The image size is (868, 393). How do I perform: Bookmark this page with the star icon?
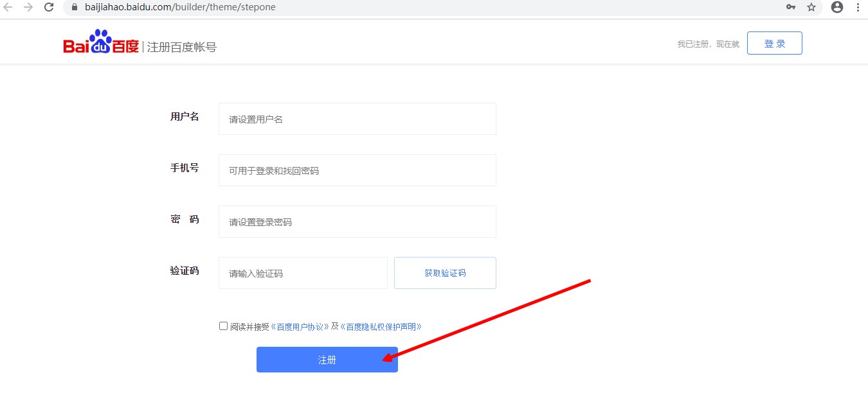[x=811, y=7]
